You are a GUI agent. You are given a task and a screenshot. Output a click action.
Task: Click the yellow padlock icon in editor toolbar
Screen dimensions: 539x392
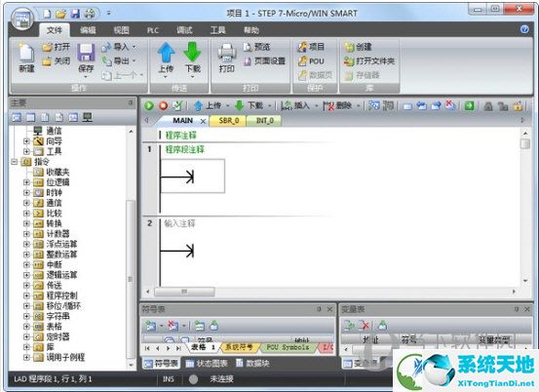[x=518, y=106]
